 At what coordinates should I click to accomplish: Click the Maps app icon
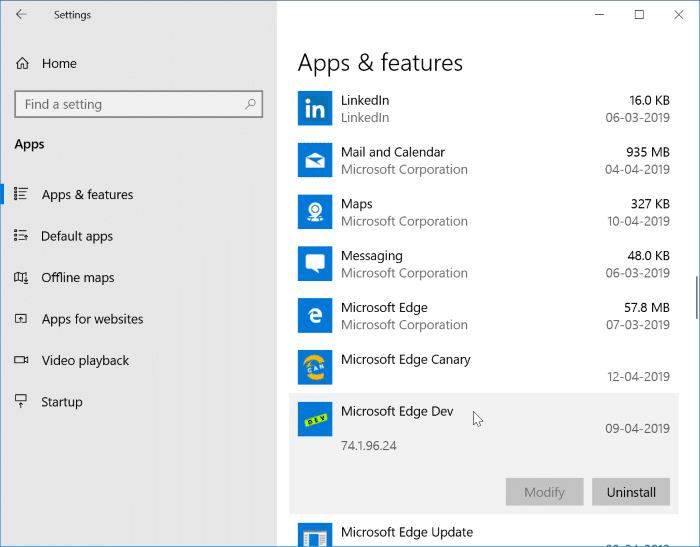coord(315,212)
